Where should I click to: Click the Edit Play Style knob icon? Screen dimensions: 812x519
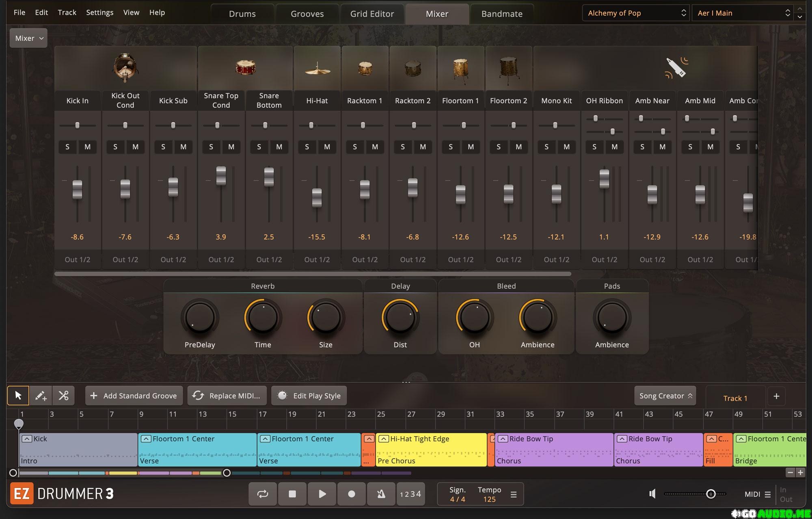282,396
